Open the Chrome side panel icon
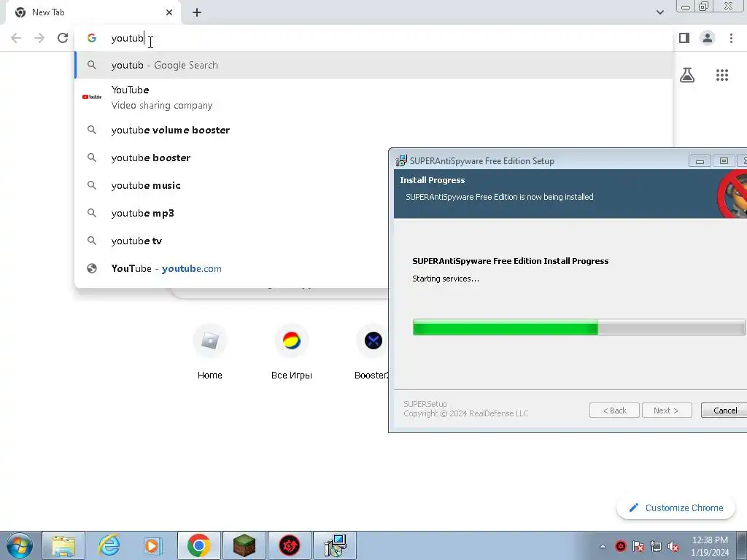Screen dimensions: 747x560 coord(684,38)
